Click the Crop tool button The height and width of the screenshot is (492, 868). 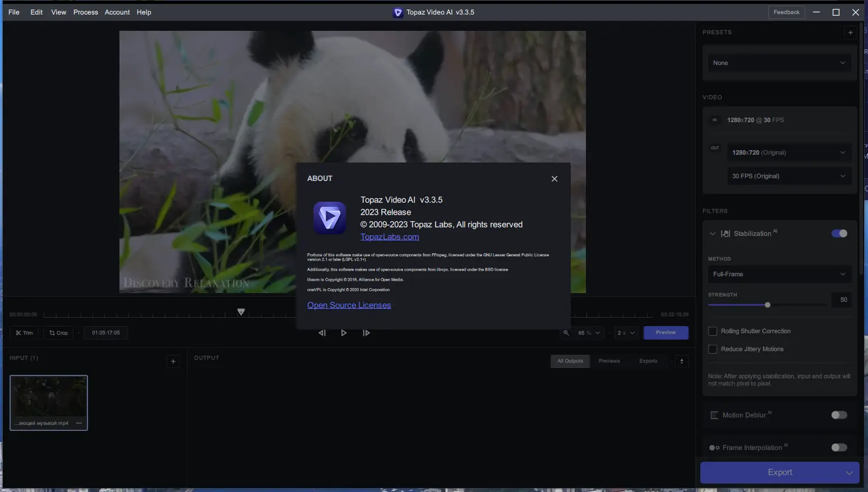pos(58,333)
